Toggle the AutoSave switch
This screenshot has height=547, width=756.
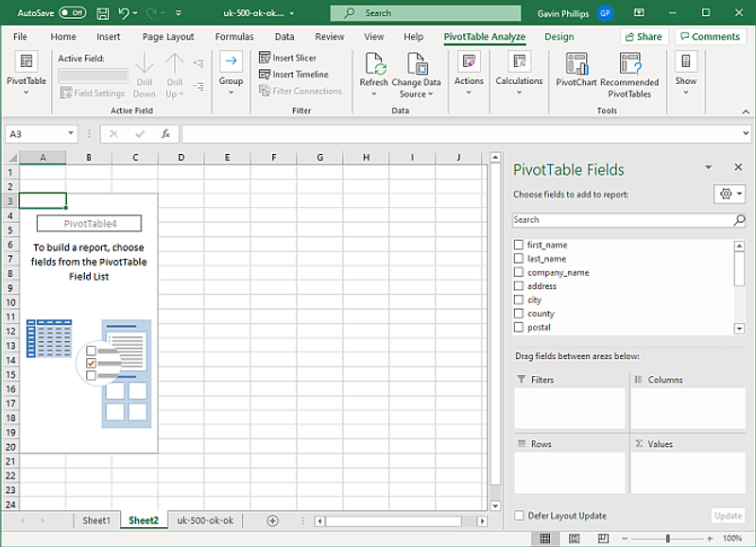tap(72, 13)
